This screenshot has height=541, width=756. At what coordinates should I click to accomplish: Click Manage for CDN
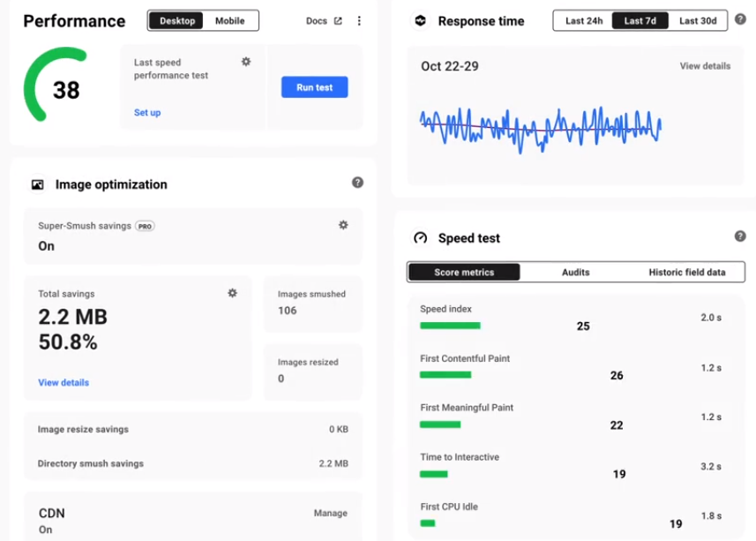330,513
